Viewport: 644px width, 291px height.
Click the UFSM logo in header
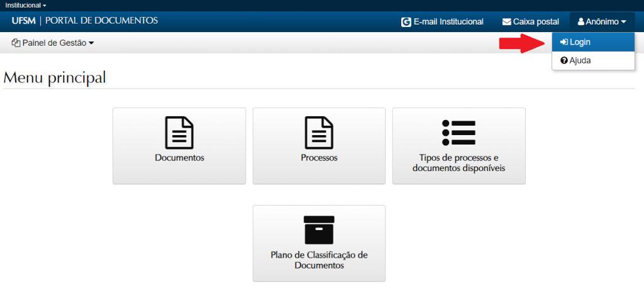point(24,21)
